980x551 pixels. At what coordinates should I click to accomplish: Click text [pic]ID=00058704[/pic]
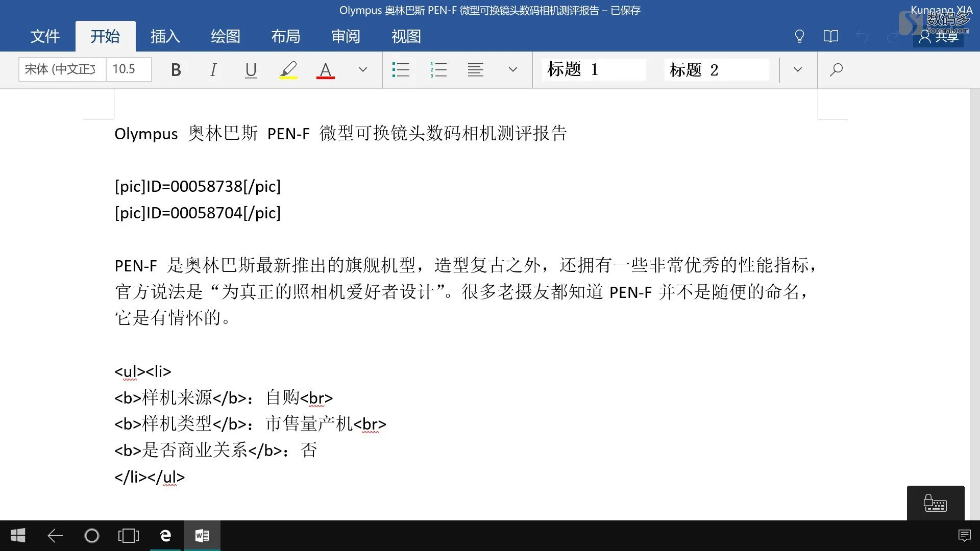pos(198,213)
